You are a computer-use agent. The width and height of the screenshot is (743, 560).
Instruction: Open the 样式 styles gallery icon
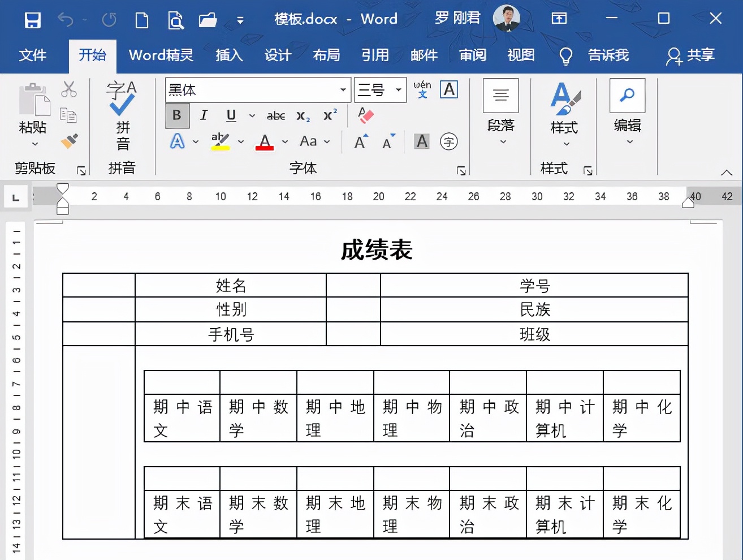565,99
